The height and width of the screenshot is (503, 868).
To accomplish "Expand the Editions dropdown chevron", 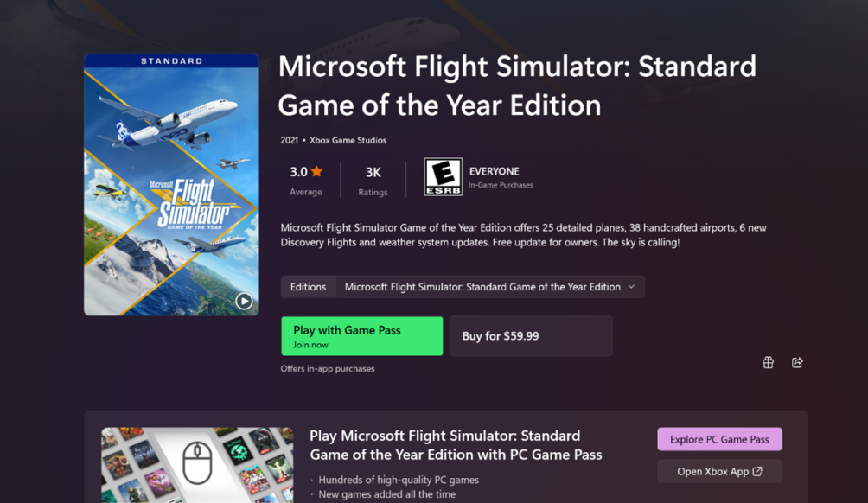I will click(x=631, y=287).
